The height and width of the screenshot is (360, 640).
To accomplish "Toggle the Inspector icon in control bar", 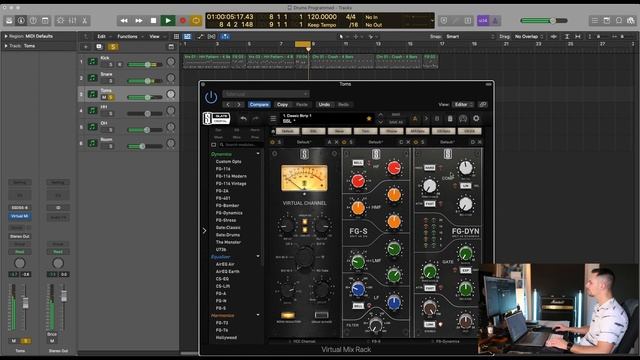I will coord(21,20).
